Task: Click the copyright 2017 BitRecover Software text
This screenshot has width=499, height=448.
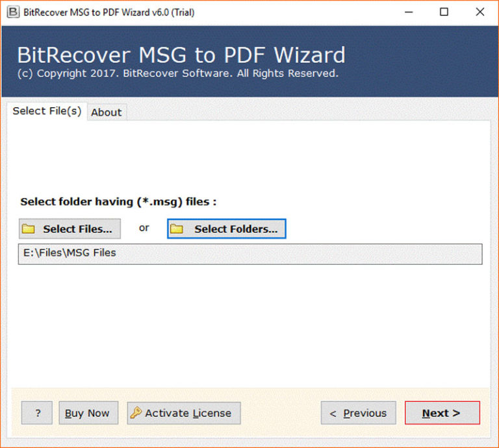Action: [x=177, y=73]
